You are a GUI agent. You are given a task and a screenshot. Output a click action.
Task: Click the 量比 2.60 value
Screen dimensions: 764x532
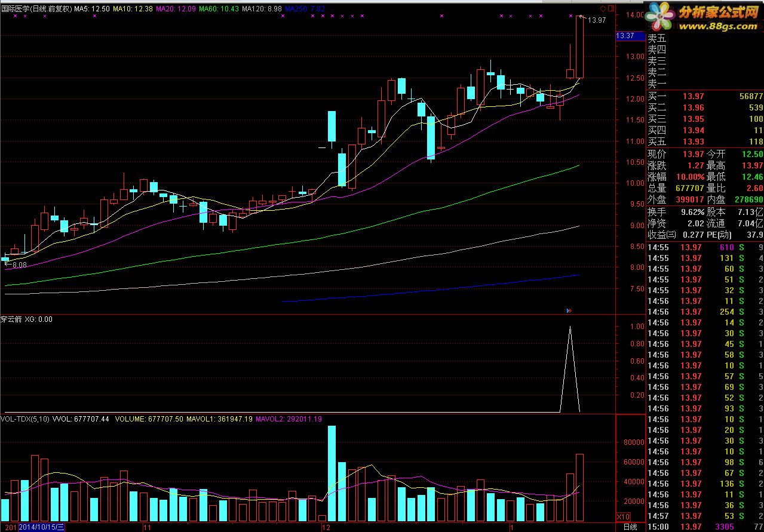[754, 188]
